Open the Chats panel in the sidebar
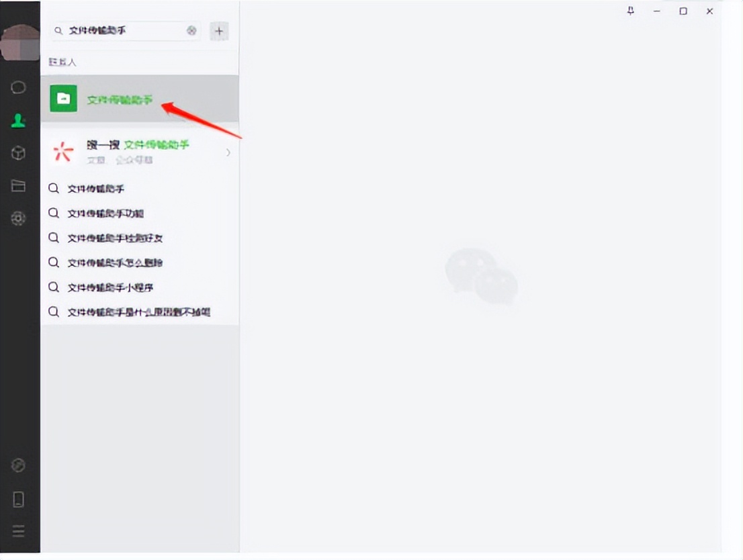 (x=18, y=87)
